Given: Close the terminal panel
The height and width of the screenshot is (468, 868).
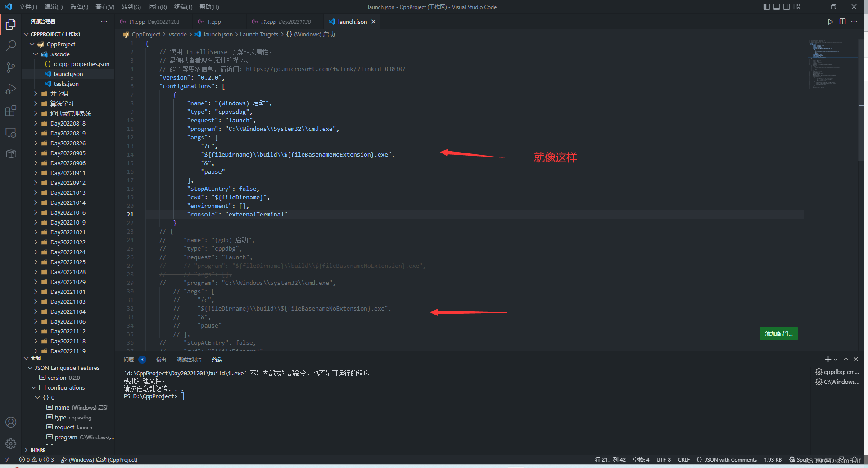Looking at the screenshot, I should (x=856, y=359).
